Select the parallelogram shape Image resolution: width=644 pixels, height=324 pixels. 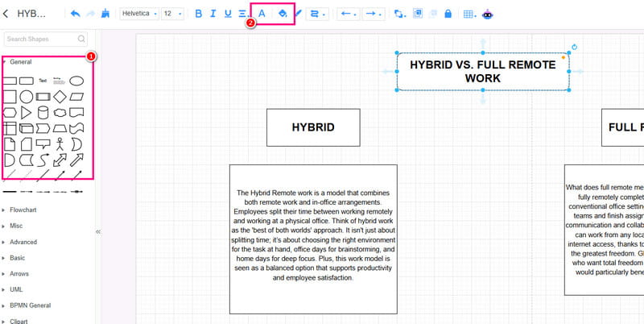pyautogui.click(x=76, y=97)
